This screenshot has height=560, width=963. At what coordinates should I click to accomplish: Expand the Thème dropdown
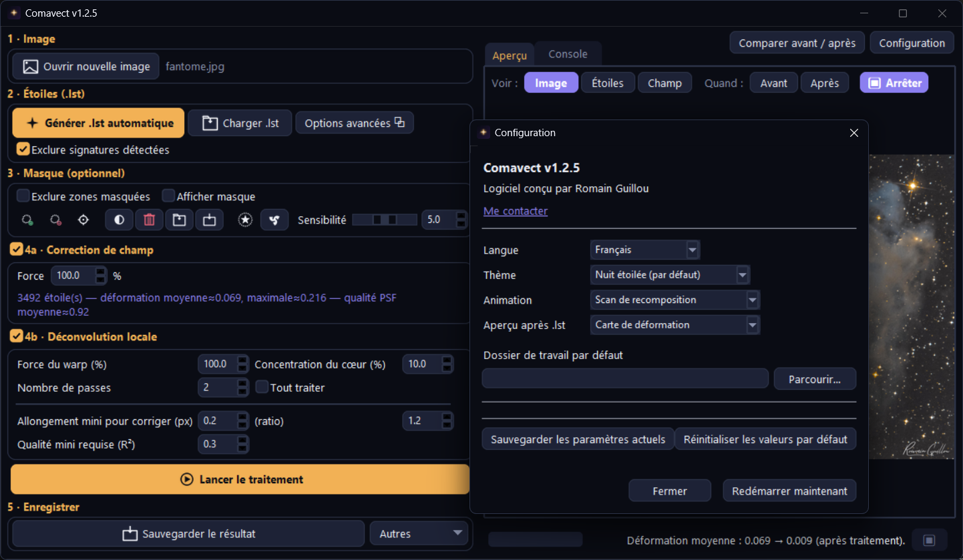point(670,274)
